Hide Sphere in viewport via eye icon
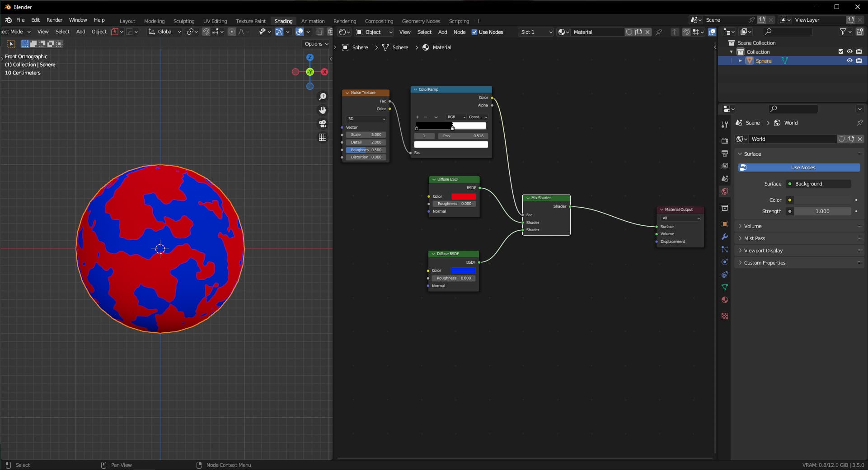 coord(849,61)
